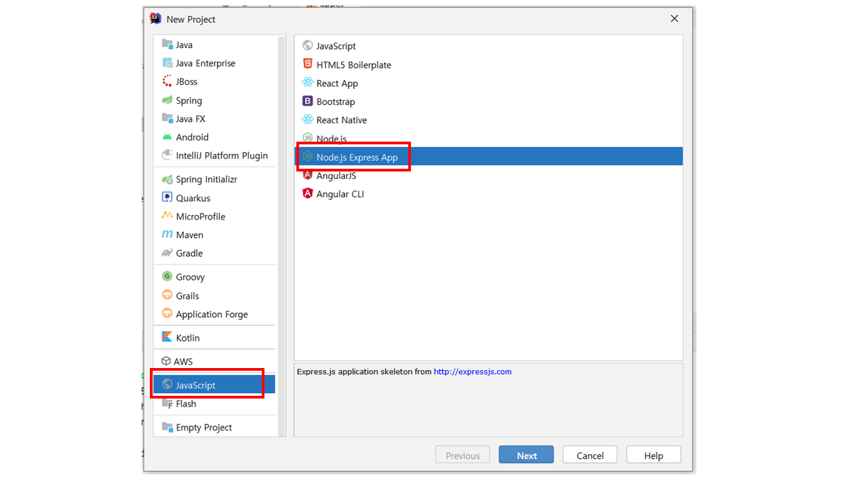Select the HTML5 Boilerplate label

click(354, 65)
